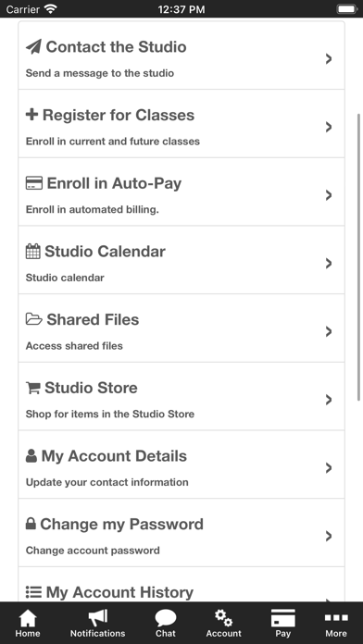This screenshot has width=363, height=644.
Task: Open the Home tab label
Action: coord(28,633)
